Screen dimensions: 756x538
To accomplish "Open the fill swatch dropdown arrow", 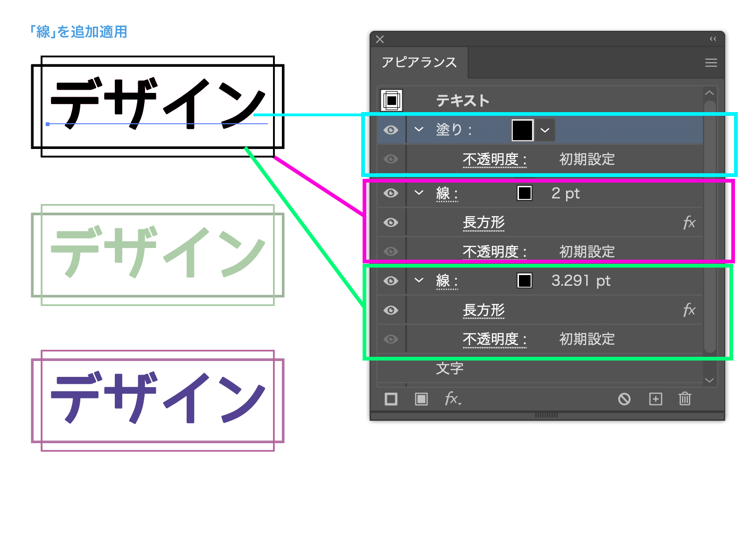I will pos(545,130).
